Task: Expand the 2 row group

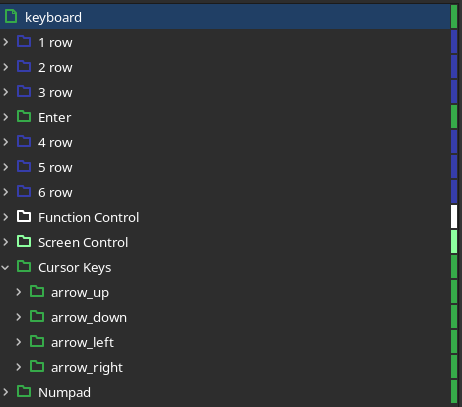Action: coord(6,67)
